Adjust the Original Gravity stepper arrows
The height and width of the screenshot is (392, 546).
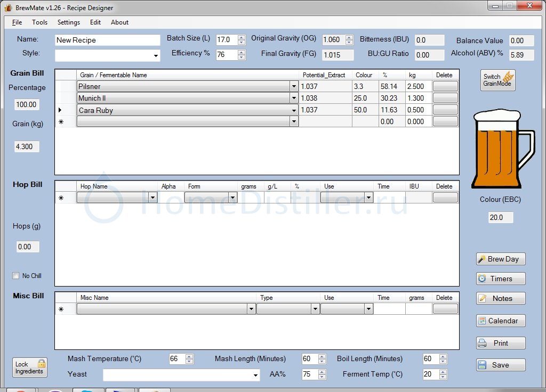click(x=349, y=39)
